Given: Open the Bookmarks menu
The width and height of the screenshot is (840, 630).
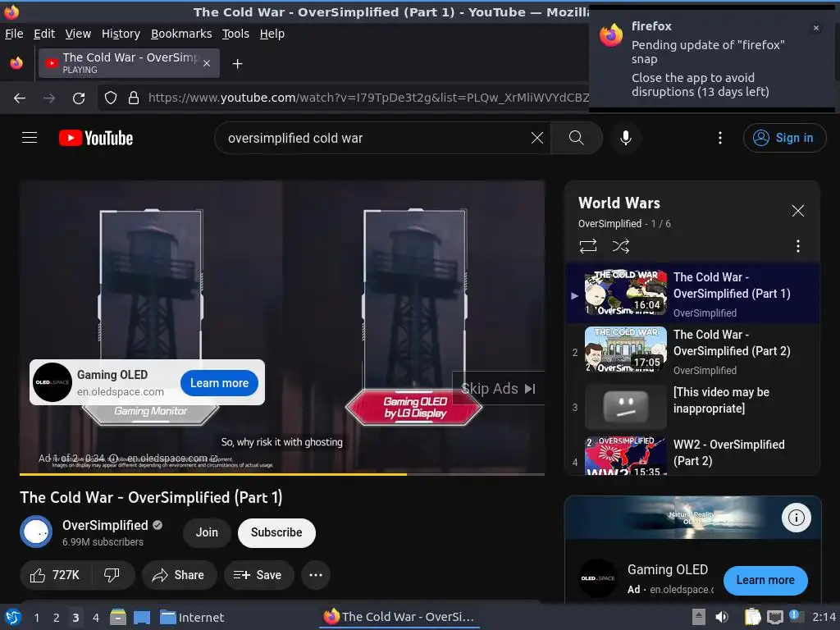Looking at the screenshot, I should click(181, 34).
